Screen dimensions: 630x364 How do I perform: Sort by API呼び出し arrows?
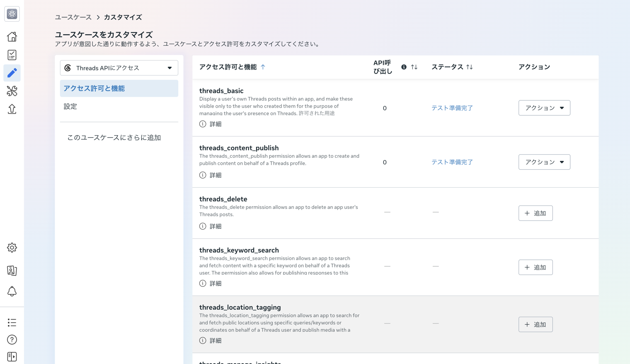414,67
